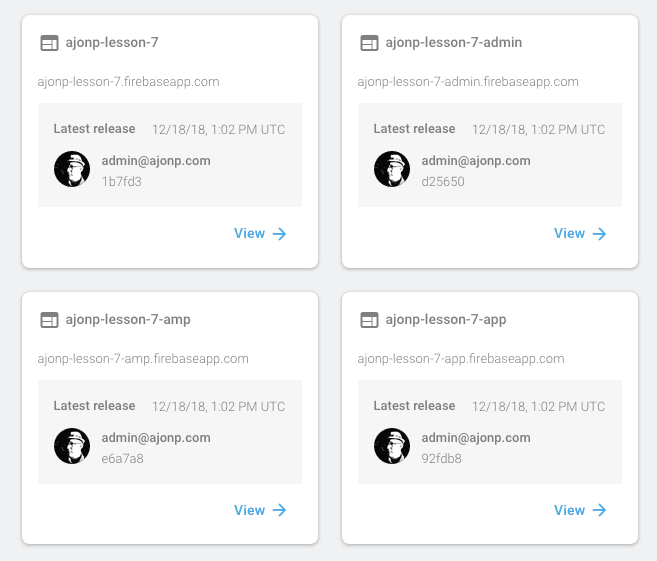The height and width of the screenshot is (561, 657).
Task: Click the avatar next to release e6a7a8
Action: 72,446
